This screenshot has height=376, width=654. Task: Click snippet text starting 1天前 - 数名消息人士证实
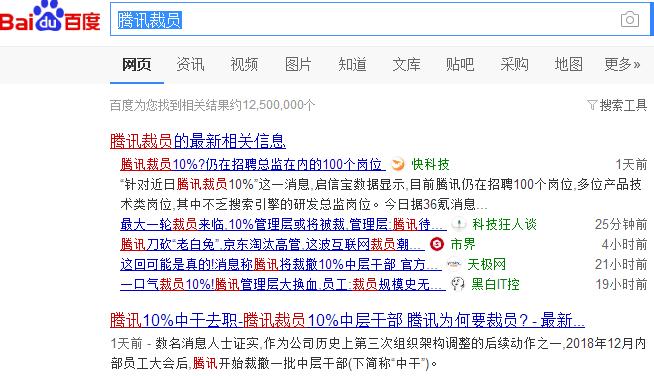tap(378, 353)
